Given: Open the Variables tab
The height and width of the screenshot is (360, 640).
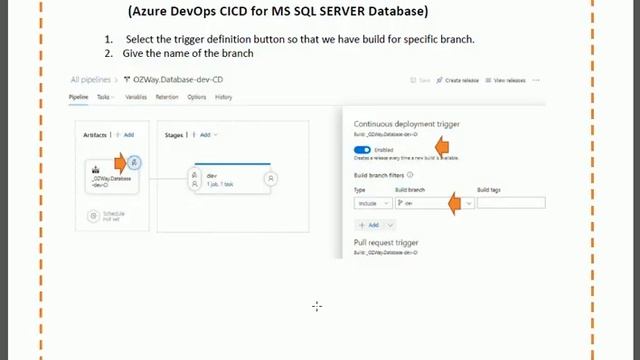Looking at the screenshot, I should click(136, 97).
